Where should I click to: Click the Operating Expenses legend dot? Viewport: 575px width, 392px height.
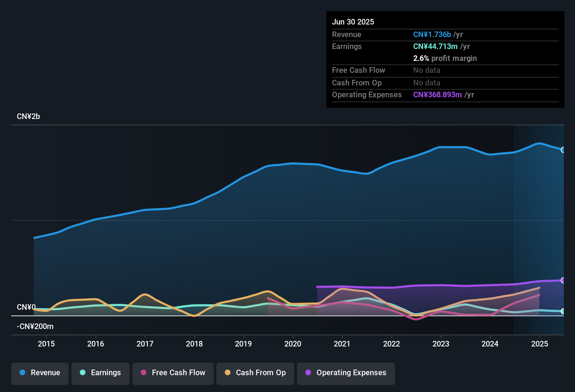309,373
